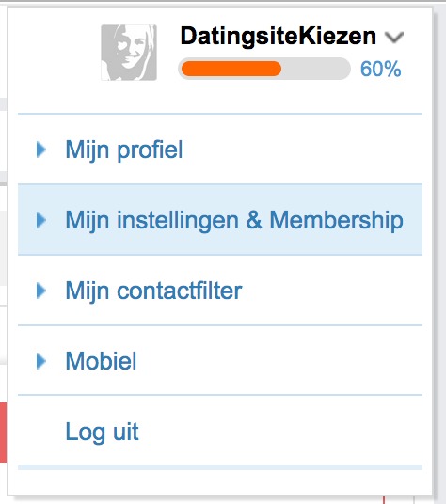Collapse the DatingsiteKiezen dropdown chevron

pyautogui.click(x=394, y=38)
